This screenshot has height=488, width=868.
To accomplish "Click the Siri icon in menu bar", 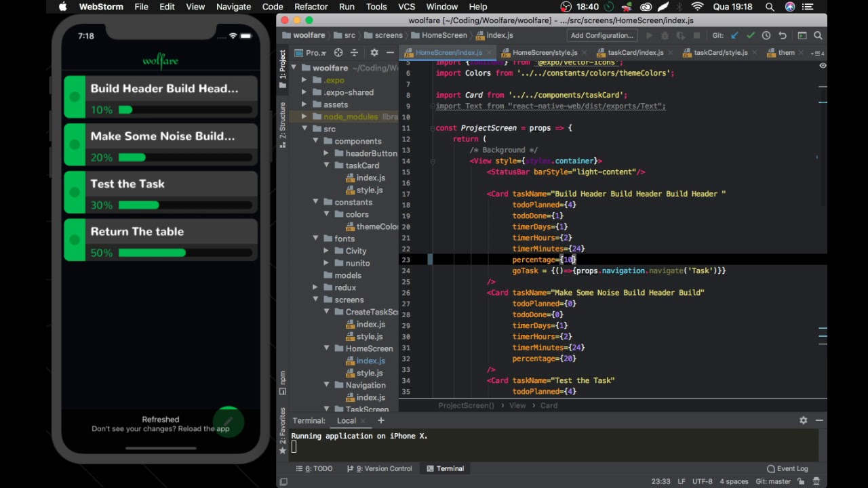I will (x=790, y=7).
